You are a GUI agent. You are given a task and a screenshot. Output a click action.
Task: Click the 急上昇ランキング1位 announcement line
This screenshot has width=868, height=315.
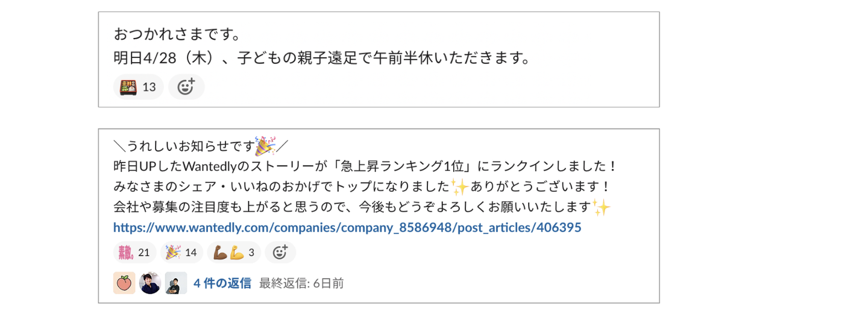pyautogui.click(x=365, y=166)
